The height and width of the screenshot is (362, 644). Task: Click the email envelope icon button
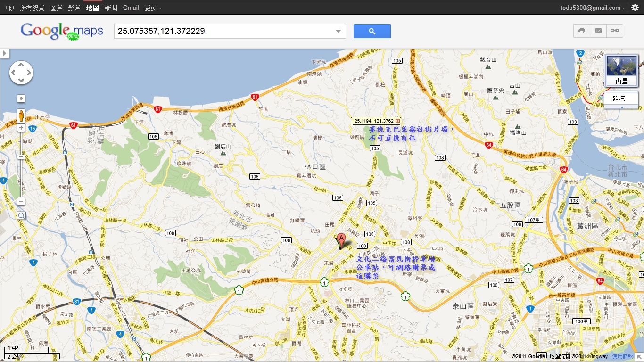tap(598, 31)
